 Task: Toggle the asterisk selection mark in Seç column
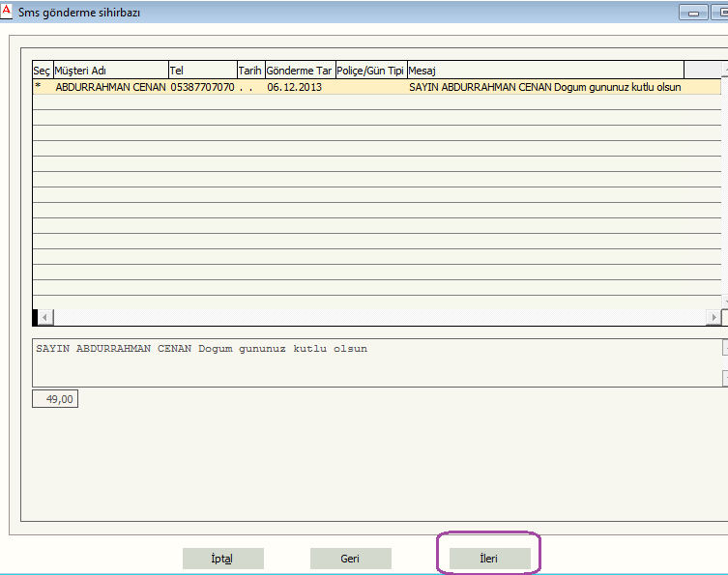[38, 87]
